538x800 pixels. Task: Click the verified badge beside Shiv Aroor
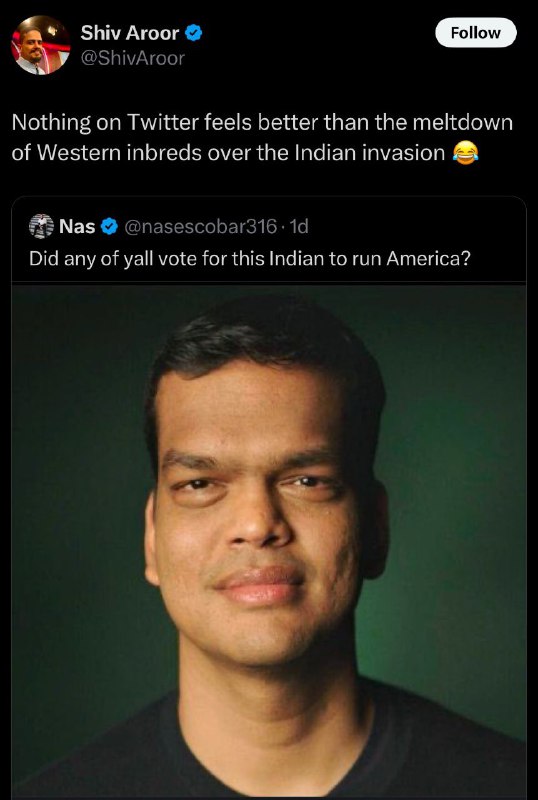[193, 33]
